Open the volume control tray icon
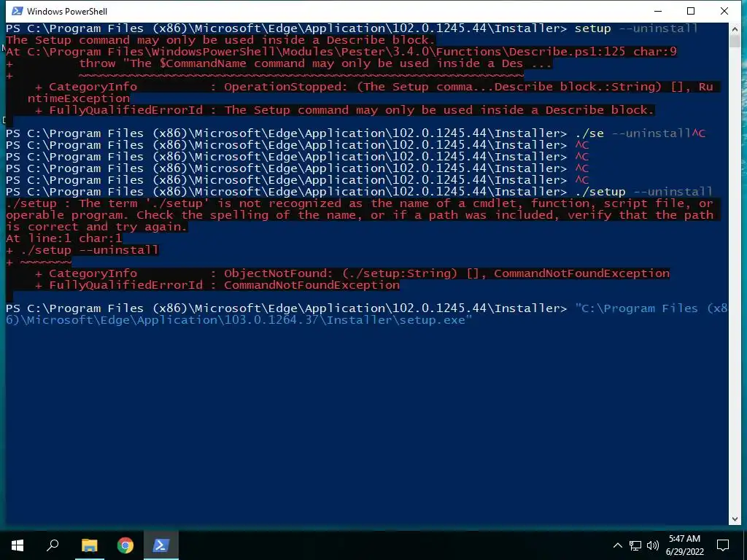Viewport: 747px width, 560px height. pos(653,545)
